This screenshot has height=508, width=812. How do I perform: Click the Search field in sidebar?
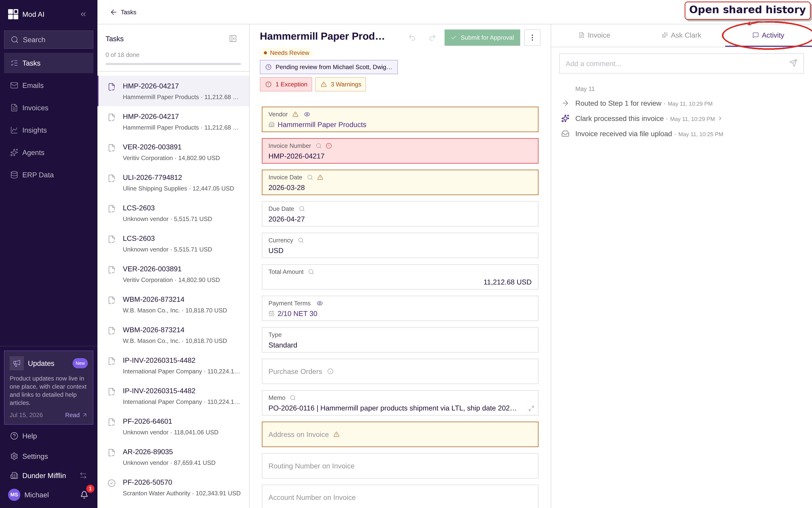[x=49, y=40]
